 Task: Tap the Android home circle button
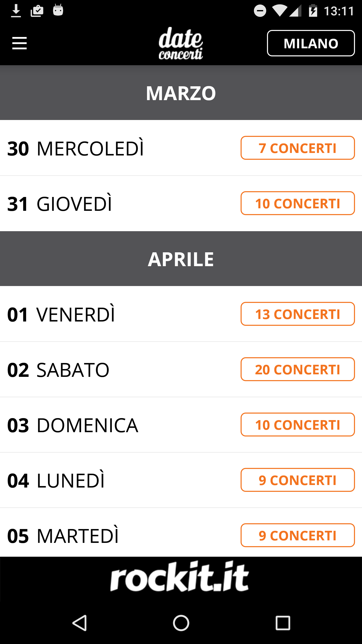(x=181, y=623)
